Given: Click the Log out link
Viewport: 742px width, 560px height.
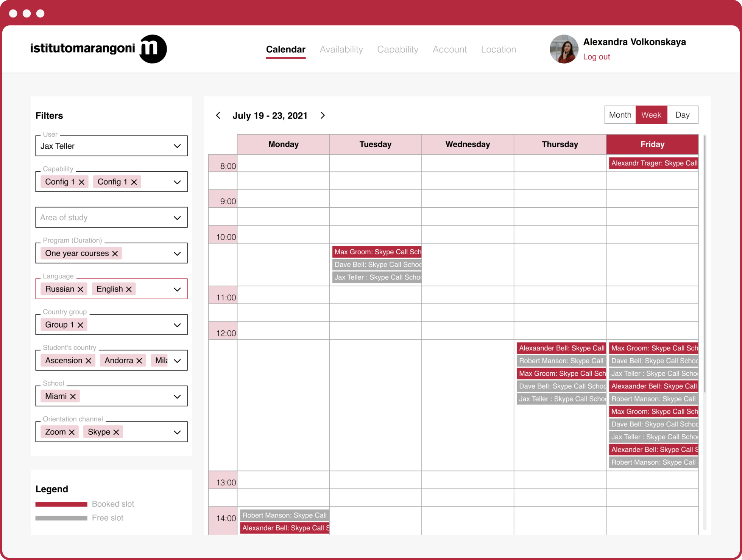Looking at the screenshot, I should tap(596, 57).
